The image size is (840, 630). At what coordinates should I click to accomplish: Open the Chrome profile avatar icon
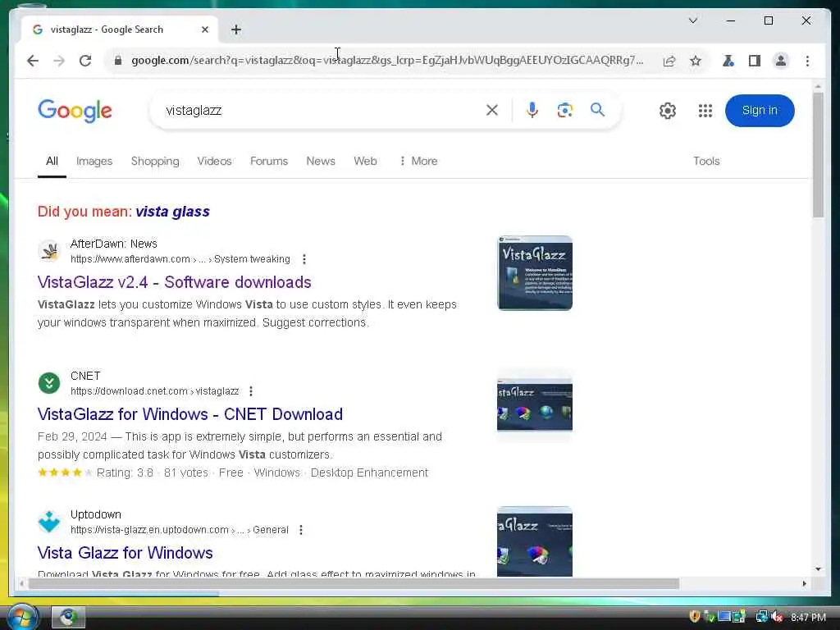[x=781, y=61]
